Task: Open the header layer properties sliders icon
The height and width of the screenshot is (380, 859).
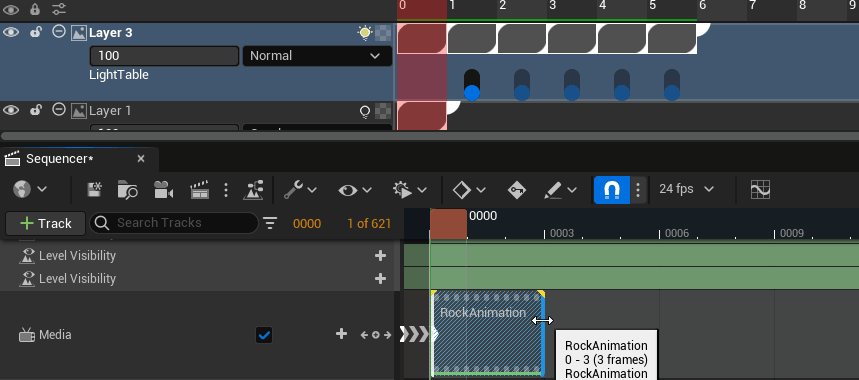Action: pos(59,9)
